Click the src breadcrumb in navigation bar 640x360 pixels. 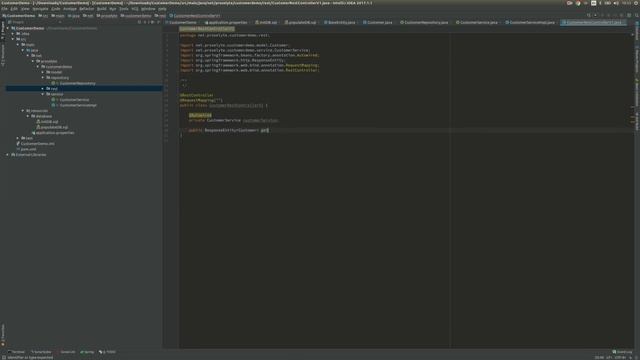tap(44, 16)
